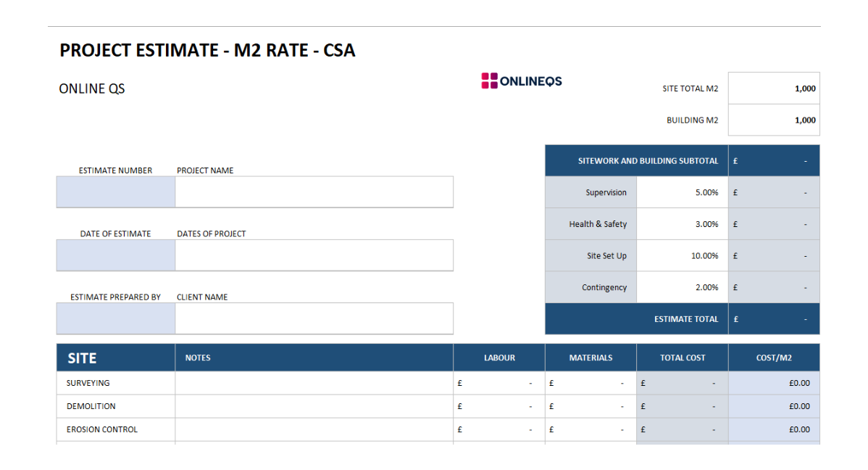
Task: Select the Site Total M2 value cell
Action: (x=774, y=88)
